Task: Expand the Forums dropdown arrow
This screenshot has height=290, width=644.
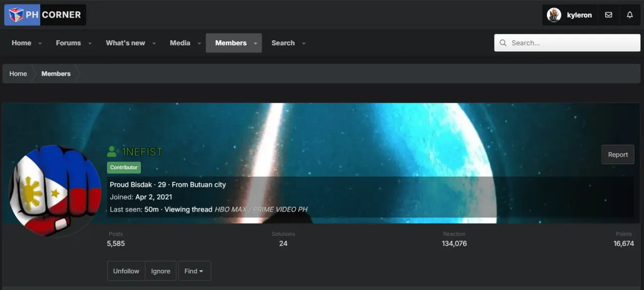Action: coord(90,43)
